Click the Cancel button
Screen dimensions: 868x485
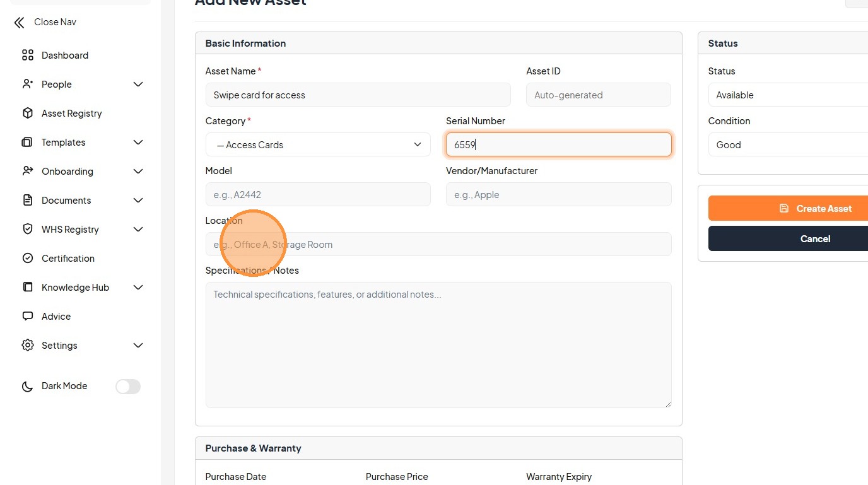tap(789, 239)
